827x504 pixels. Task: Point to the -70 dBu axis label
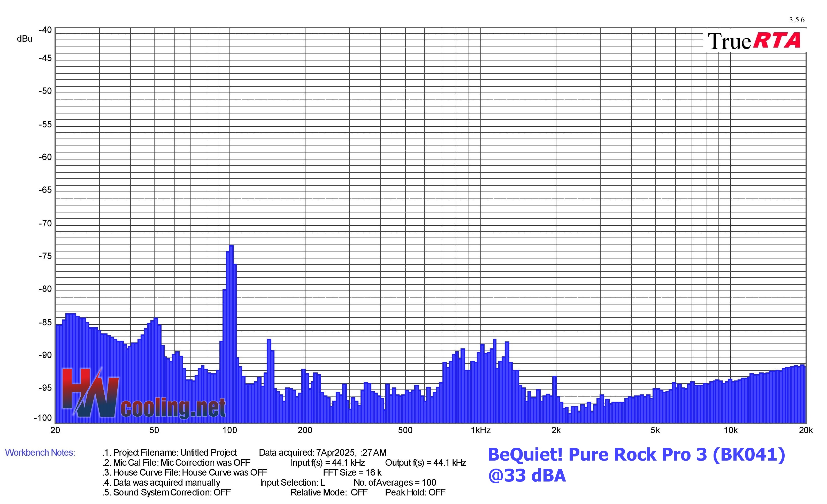[x=45, y=224]
